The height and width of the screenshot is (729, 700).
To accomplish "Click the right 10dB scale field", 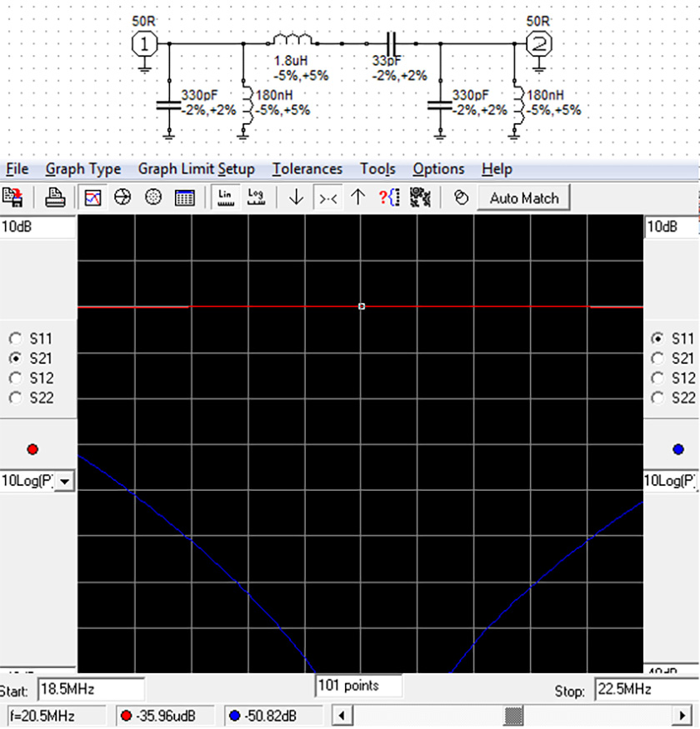I will coord(672,227).
